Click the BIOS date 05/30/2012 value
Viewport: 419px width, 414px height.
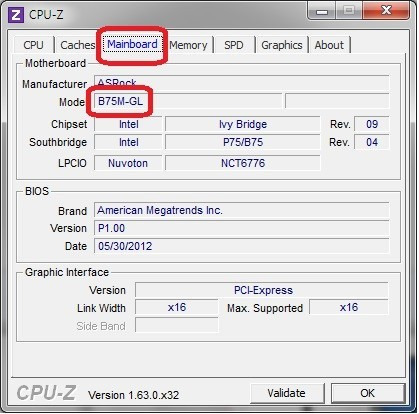[x=242, y=246]
